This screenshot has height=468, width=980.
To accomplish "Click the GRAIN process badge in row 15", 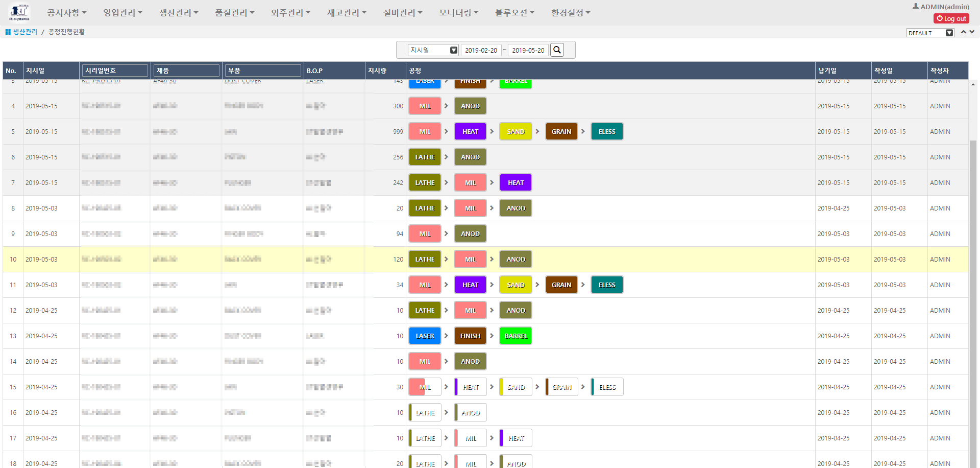I will point(561,387).
